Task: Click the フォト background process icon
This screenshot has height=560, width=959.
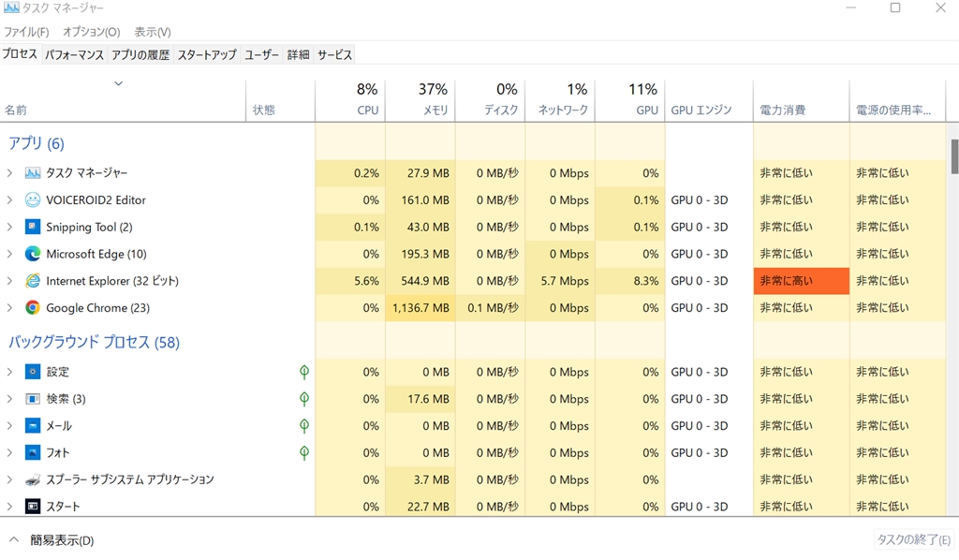Action: [33, 453]
